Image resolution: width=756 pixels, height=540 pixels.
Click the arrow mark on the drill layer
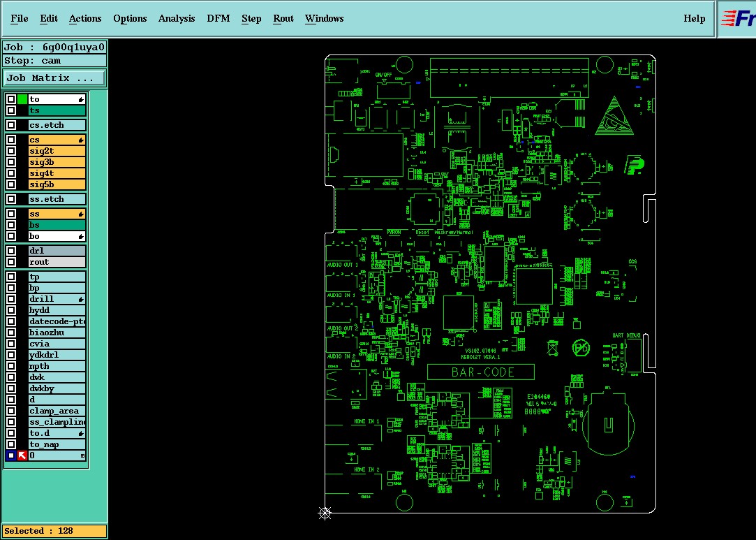pyautogui.click(x=81, y=300)
